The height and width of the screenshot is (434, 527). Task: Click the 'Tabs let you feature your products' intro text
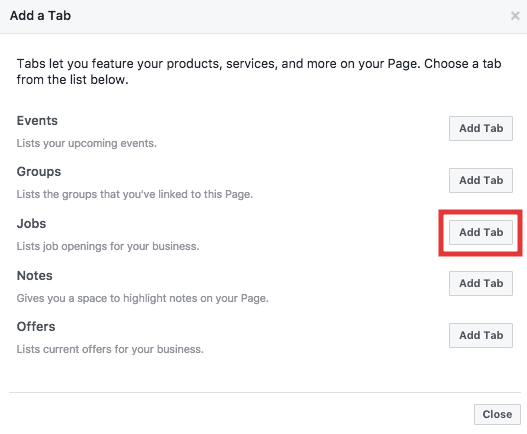coord(259,64)
